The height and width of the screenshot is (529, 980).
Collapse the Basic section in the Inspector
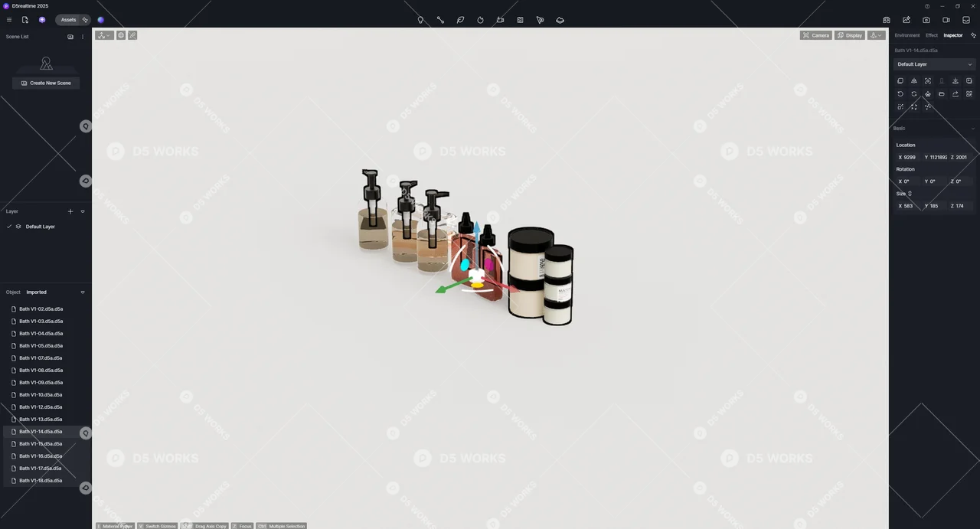tap(972, 128)
